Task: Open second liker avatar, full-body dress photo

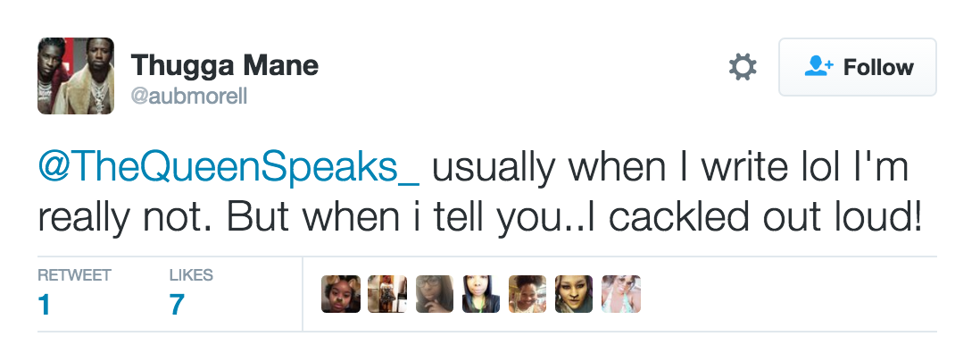Action: tap(387, 294)
